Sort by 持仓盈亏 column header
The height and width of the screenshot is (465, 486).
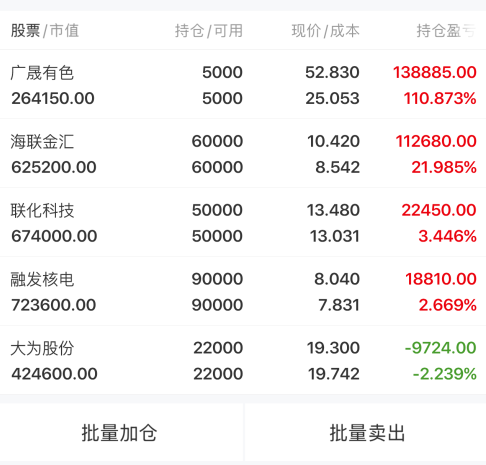[446, 31]
